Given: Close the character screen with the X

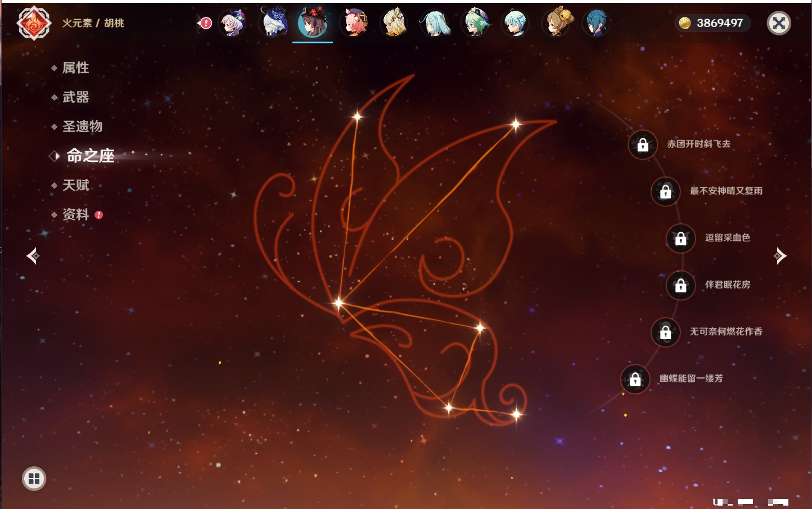Looking at the screenshot, I should (x=779, y=23).
